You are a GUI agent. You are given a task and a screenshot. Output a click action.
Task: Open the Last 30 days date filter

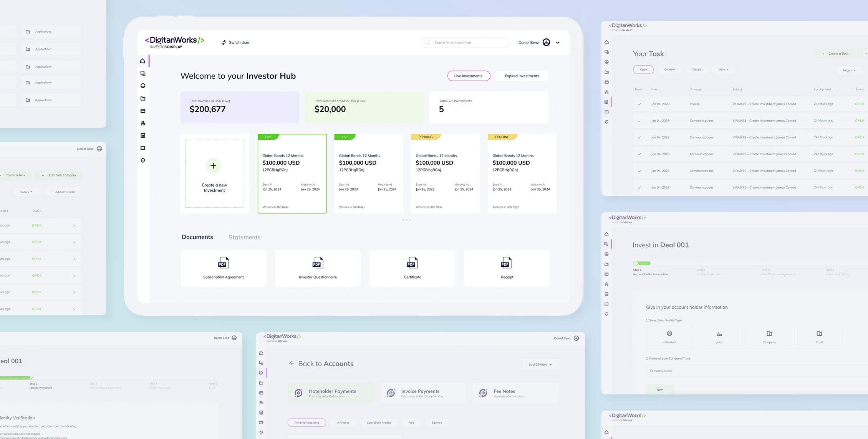pos(540,364)
